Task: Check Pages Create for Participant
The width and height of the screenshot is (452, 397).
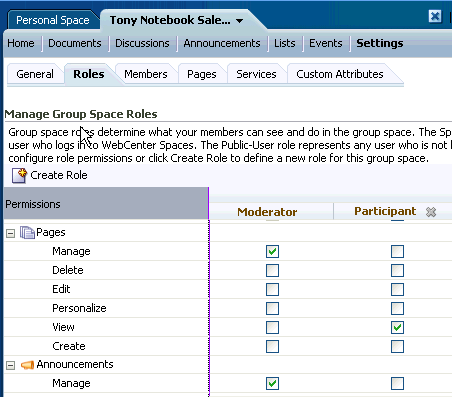Action: pyautogui.click(x=397, y=346)
